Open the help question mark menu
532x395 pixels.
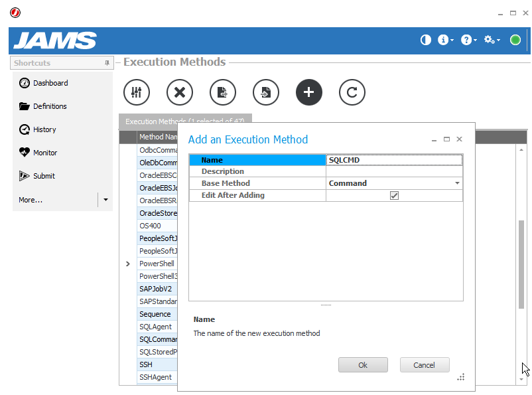click(x=468, y=40)
